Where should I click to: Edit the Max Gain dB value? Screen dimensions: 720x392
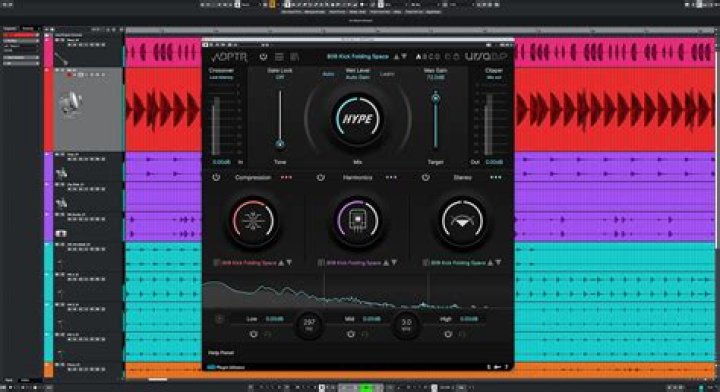[435, 77]
